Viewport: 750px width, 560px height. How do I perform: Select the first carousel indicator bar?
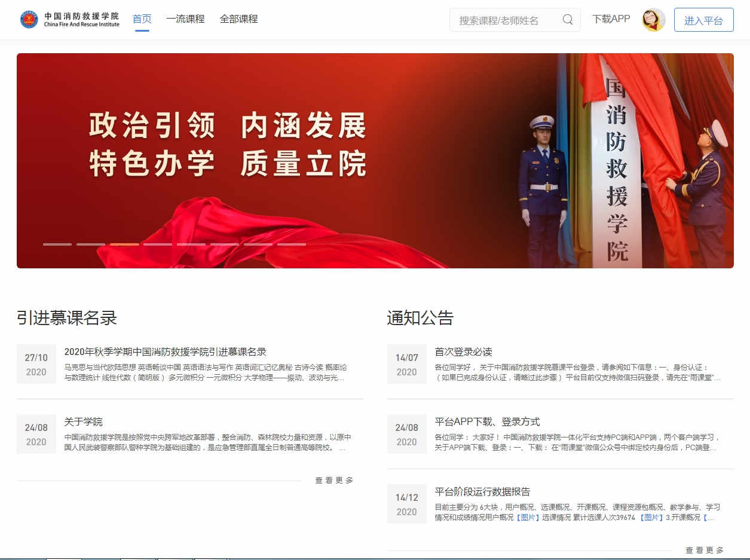57,244
